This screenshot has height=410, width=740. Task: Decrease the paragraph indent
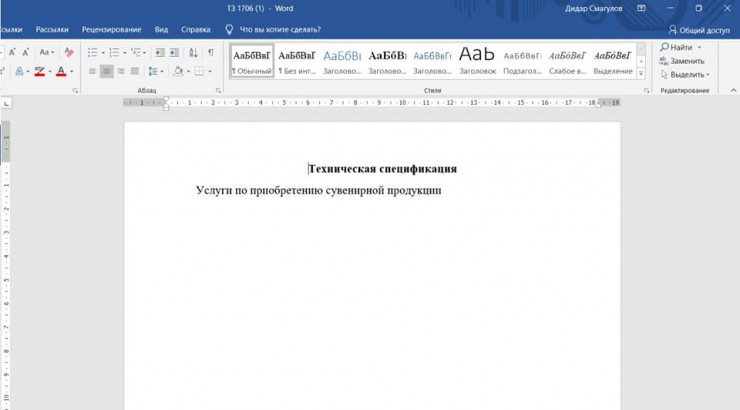[161, 52]
